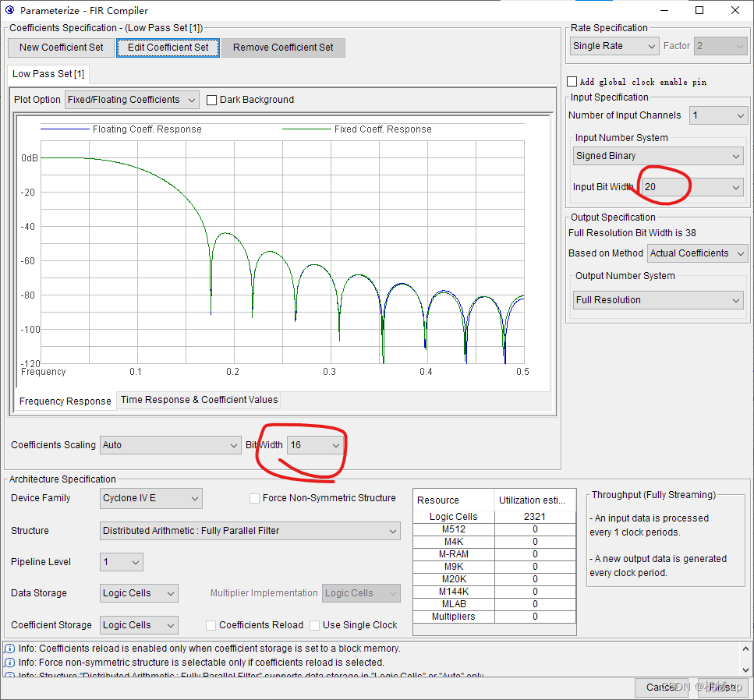Select the Low Pass Set [1] tab

pos(48,73)
